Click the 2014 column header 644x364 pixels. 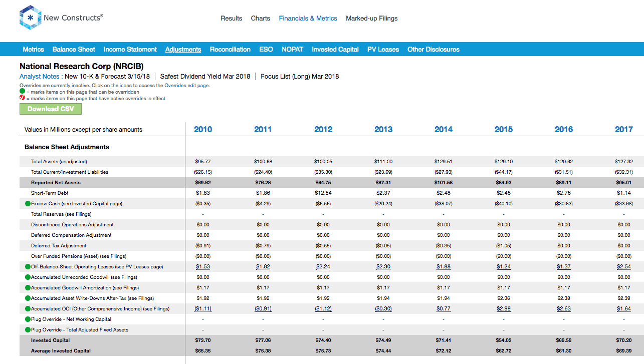(x=444, y=129)
